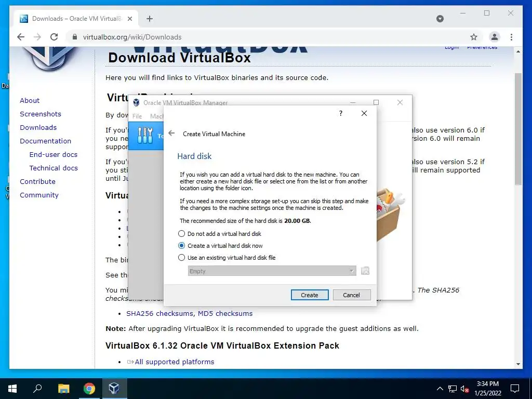Open a new Chrome tab with the plus icon

point(150,19)
